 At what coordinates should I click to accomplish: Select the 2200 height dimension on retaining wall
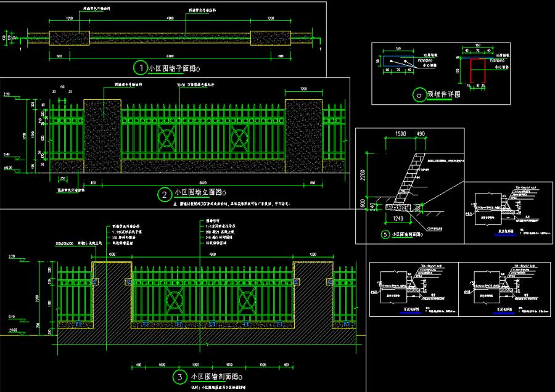(x=363, y=174)
